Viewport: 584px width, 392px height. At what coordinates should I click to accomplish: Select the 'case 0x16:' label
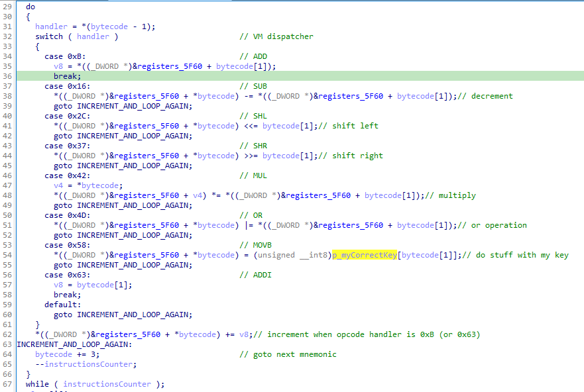click(68, 86)
